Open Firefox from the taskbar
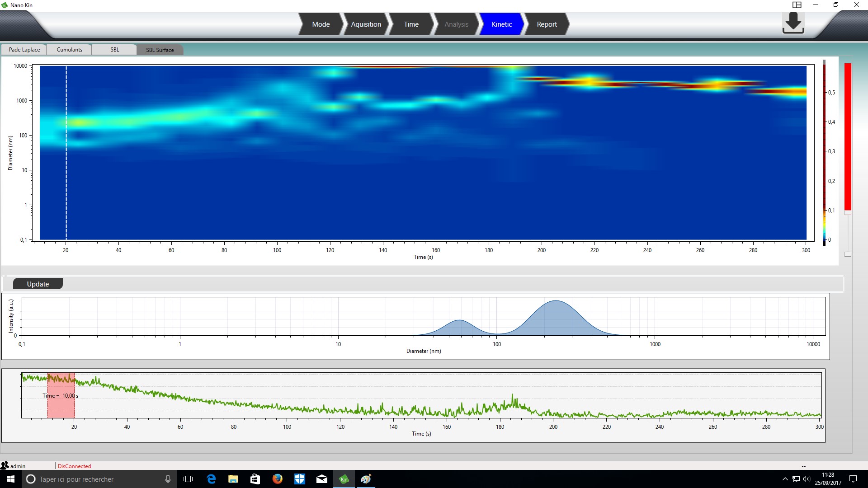This screenshot has height=488, width=868. [x=277, y=479]
